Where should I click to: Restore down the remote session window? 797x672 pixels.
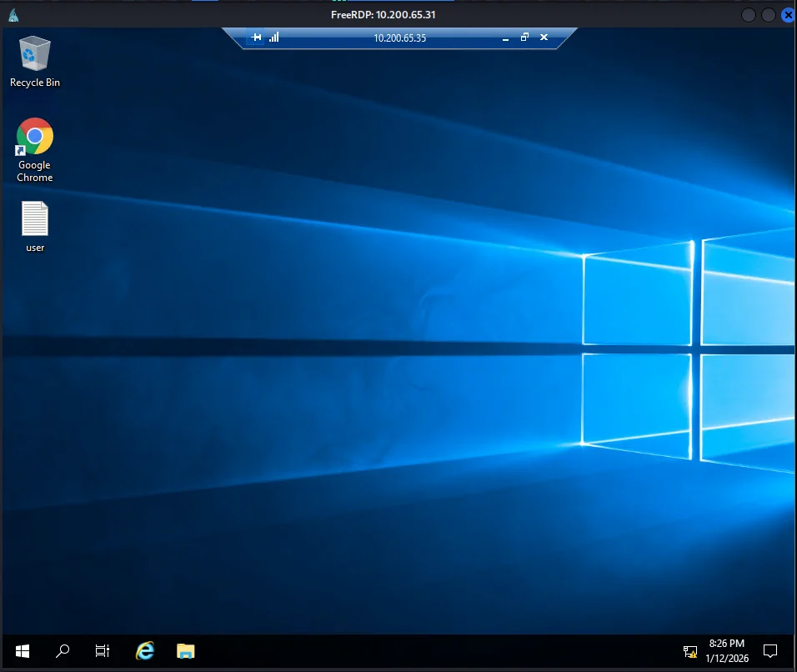tap(524, 38)
